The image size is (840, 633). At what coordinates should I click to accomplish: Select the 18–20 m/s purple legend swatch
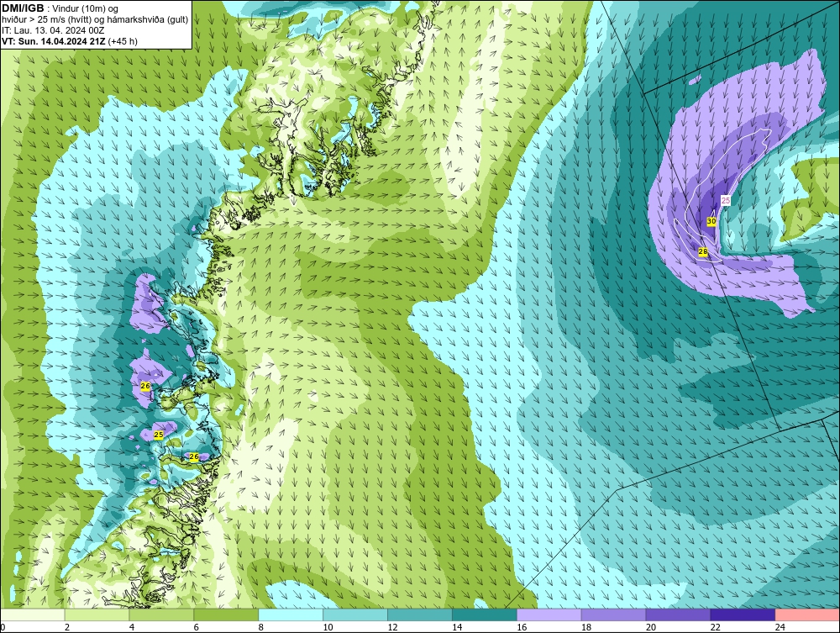[x=613, y=615]
